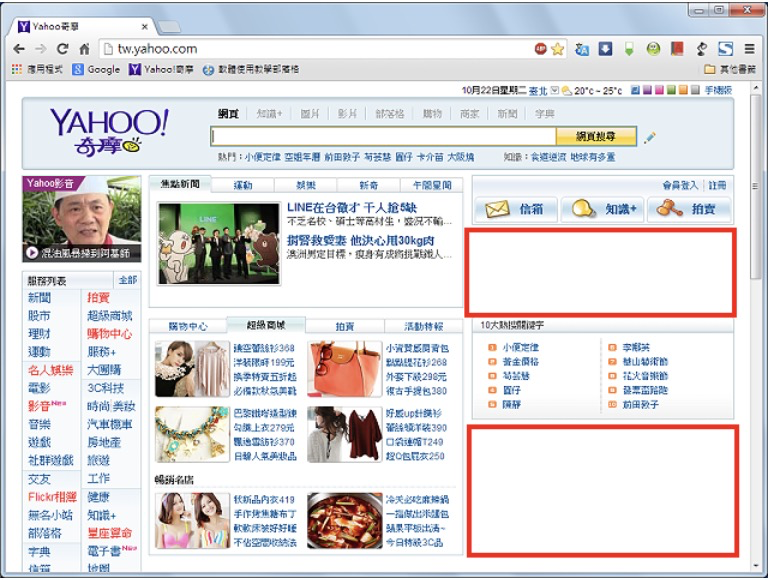
Task: Open Flickr相簿 in the service list
Action: (52, 497)
